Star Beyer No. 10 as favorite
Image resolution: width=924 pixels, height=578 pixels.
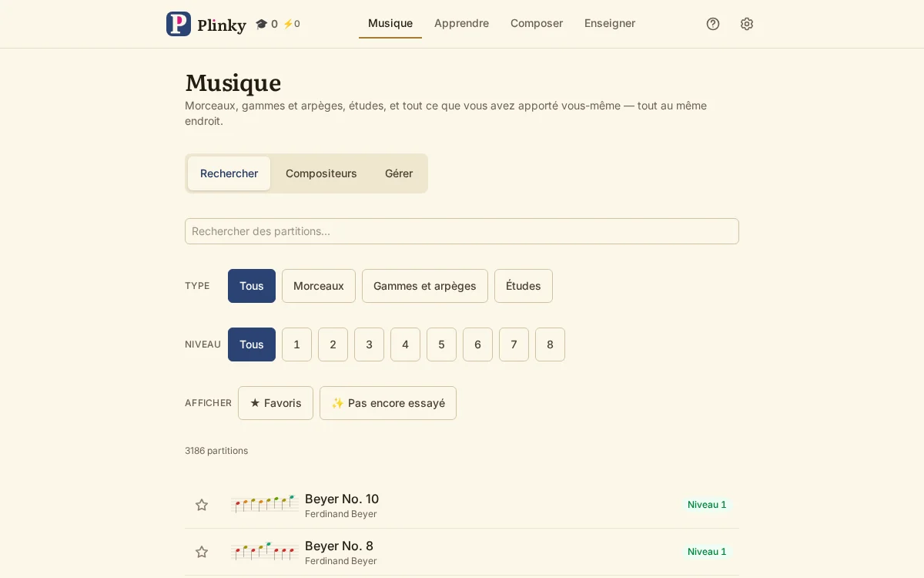click(x=202, y=505)
